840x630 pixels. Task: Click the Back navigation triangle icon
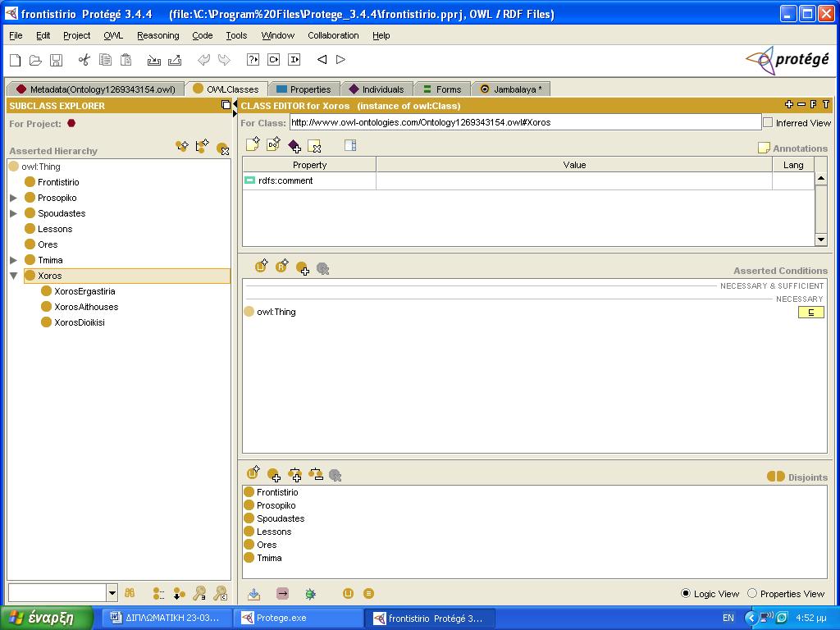322,59
